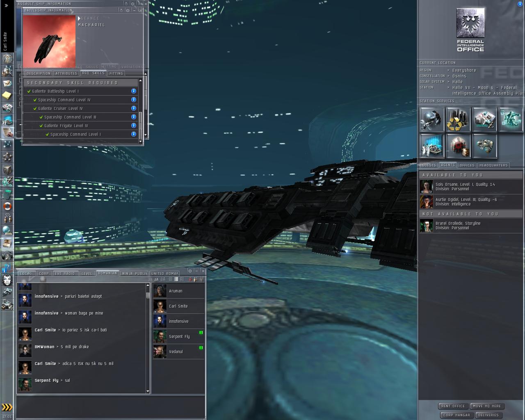Open the Help question mark icon

coord(7,268)
